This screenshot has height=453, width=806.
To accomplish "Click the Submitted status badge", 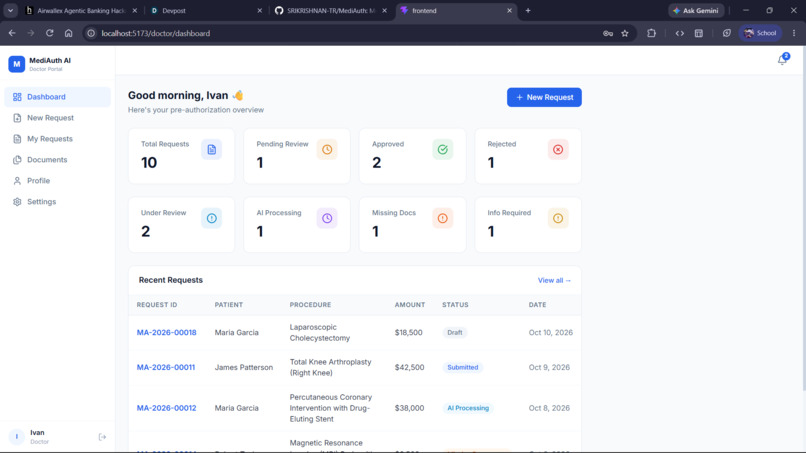I will tap(463, 368).
